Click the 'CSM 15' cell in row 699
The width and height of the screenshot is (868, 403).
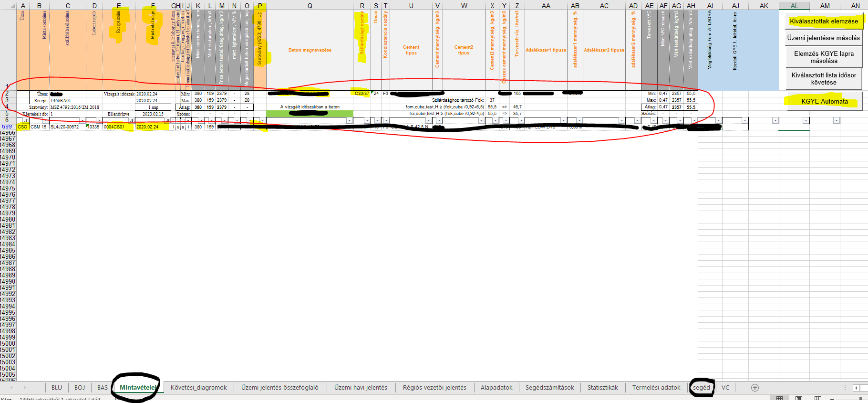(39, 127)
